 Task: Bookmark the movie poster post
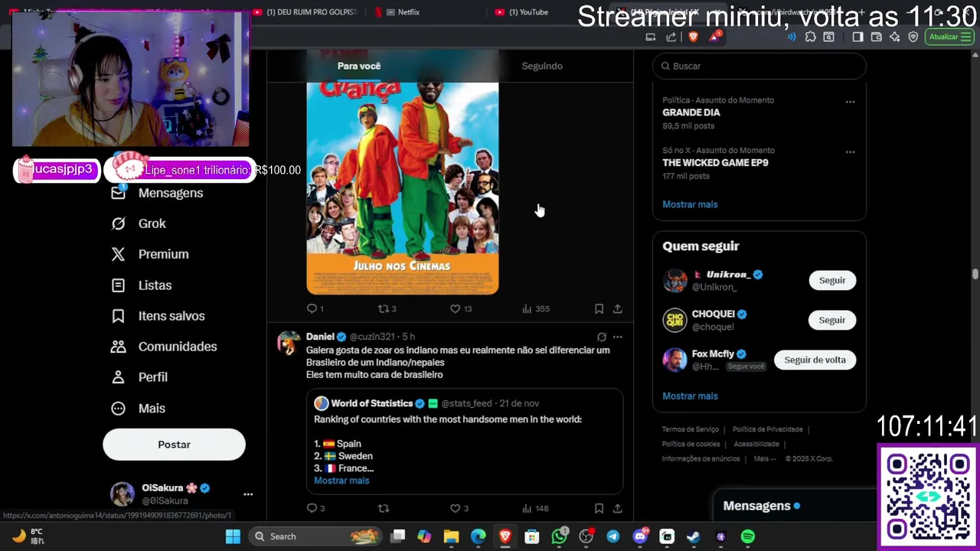[599, 309]
